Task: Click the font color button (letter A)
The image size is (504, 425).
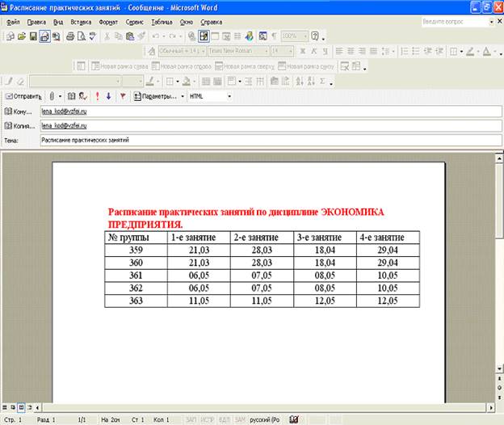Action: [487, 51]
